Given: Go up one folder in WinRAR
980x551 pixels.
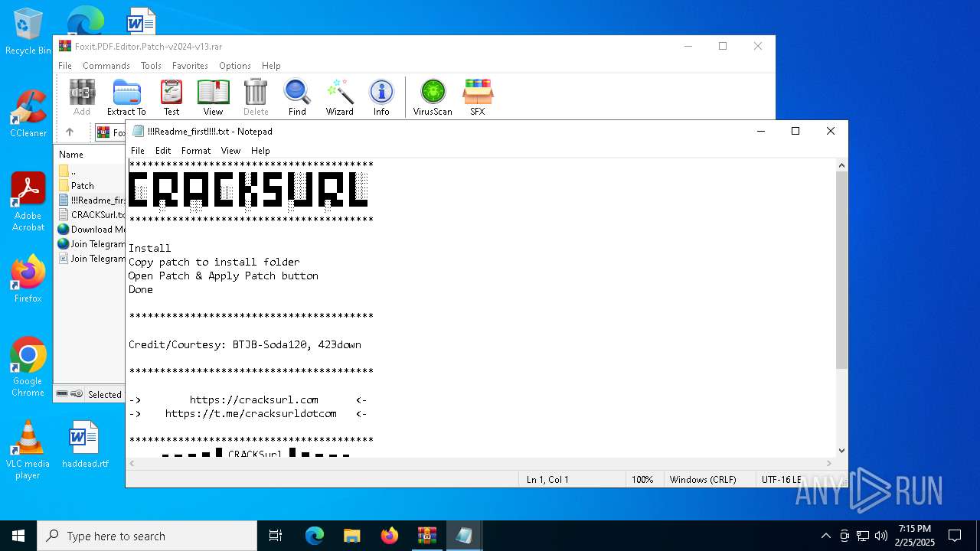Looking at the screenshot, I should click(x=70, y=132).
